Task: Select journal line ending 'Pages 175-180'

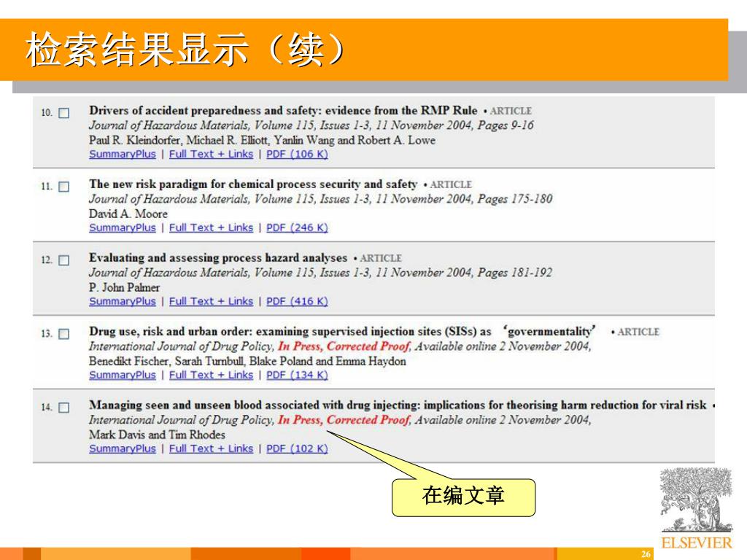Action: 321,199
